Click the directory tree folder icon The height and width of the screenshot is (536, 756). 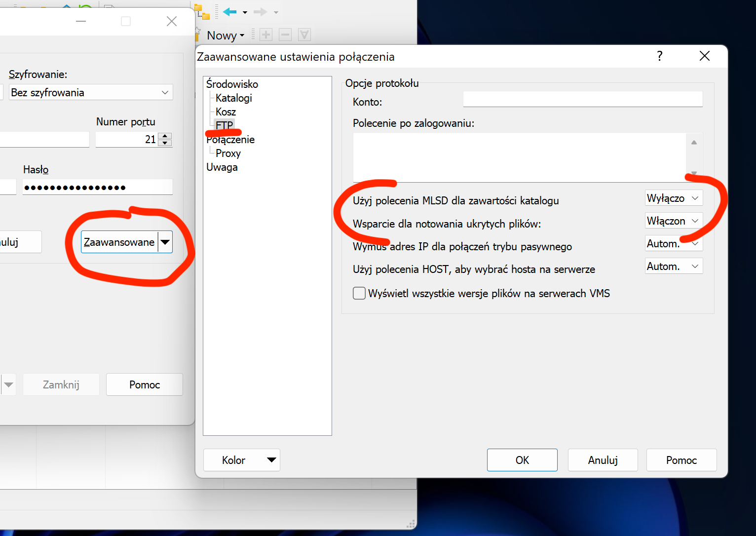[x=202, y=11]
